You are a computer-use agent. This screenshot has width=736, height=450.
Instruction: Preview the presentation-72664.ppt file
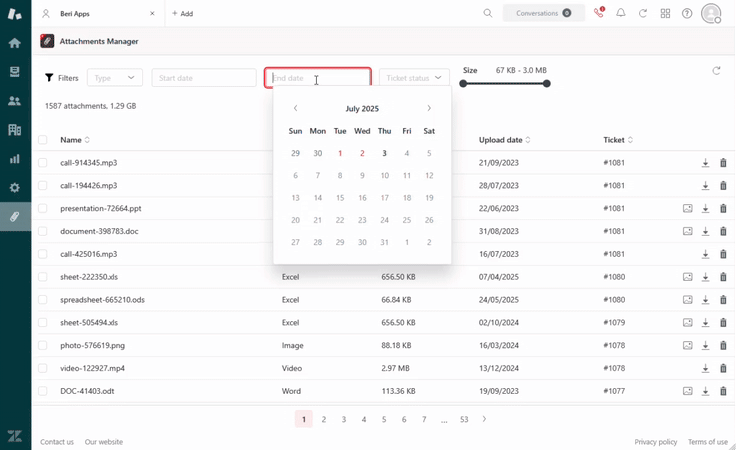point(688,209)
